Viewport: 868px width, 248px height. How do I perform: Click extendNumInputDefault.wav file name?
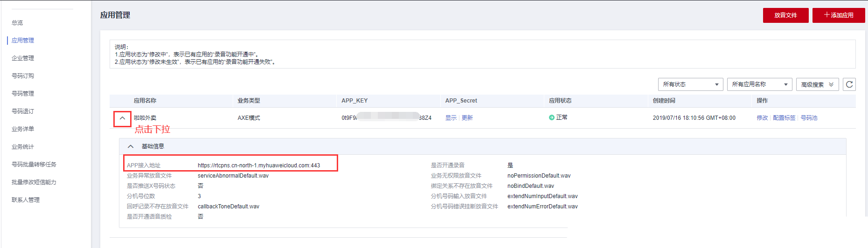coord(542,196)
